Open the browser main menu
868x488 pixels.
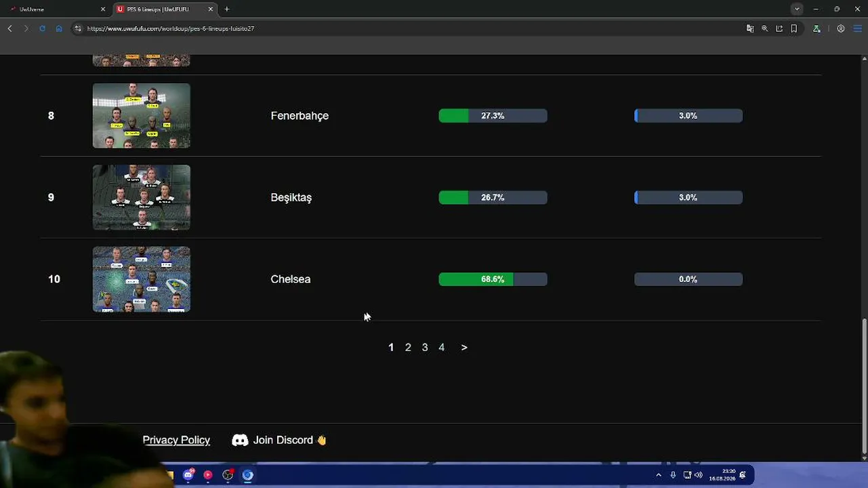[x=857, y=28]
